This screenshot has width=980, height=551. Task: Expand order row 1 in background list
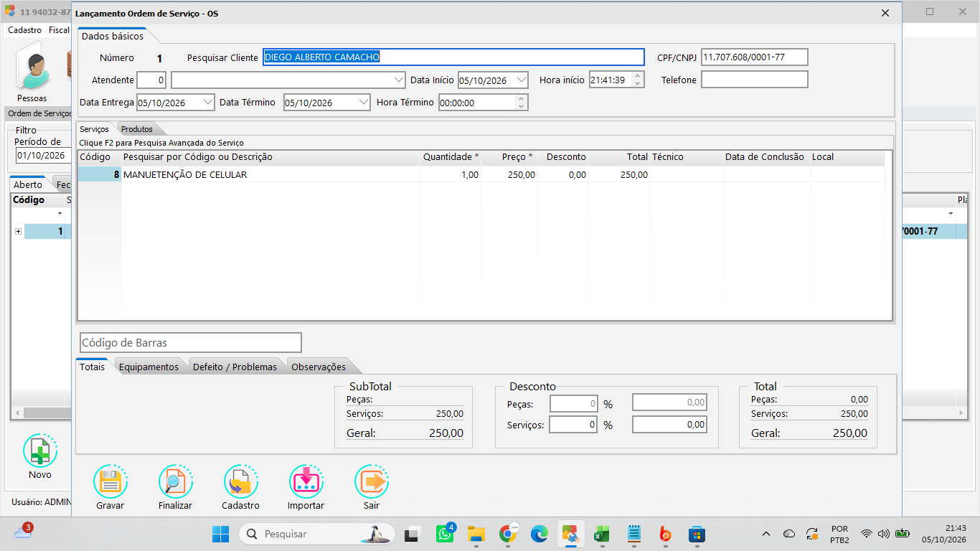coord(18,231)
